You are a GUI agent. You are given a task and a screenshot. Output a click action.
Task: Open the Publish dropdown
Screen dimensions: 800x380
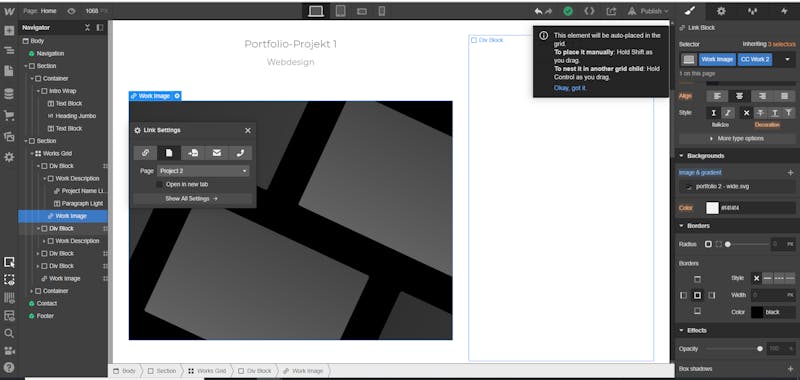(647, 11)
